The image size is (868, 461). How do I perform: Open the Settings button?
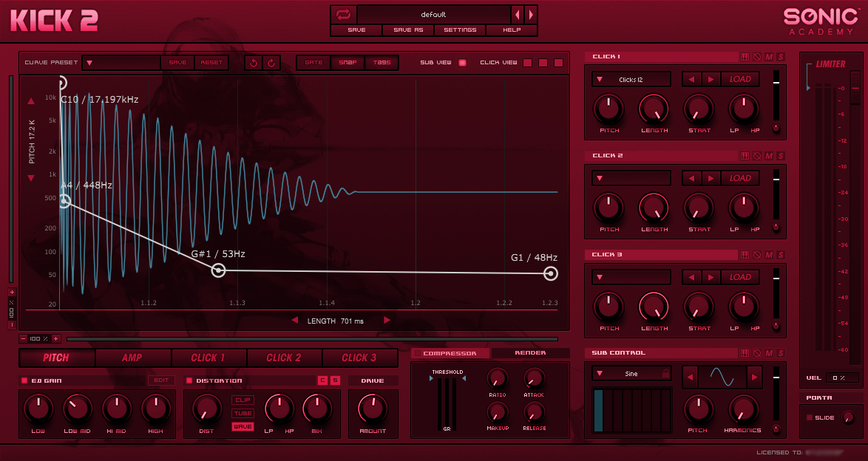460,30
